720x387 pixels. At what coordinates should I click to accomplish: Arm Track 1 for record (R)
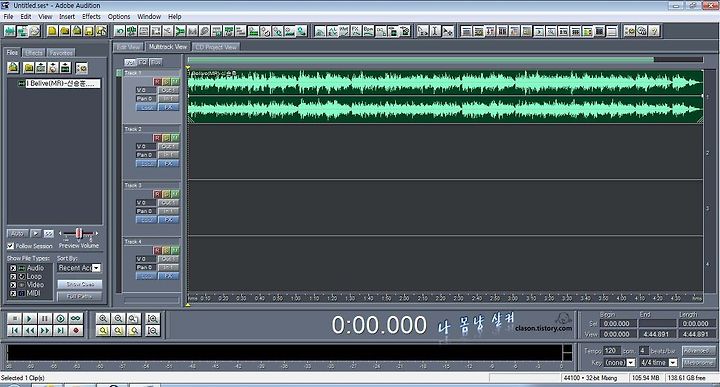click(x=158, y=82)
